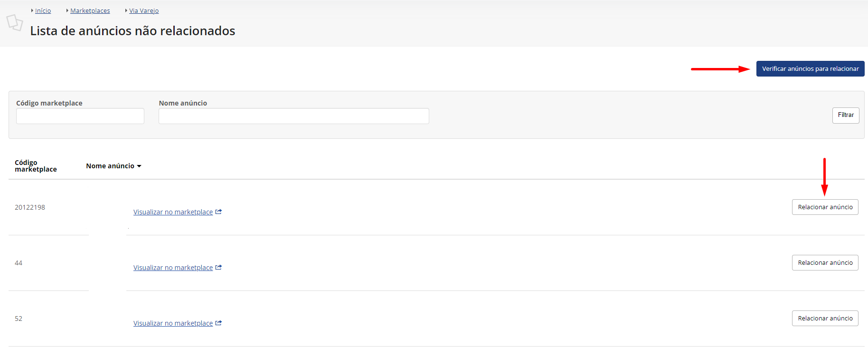Go to the Início breadcrumb

pos(43,10)
